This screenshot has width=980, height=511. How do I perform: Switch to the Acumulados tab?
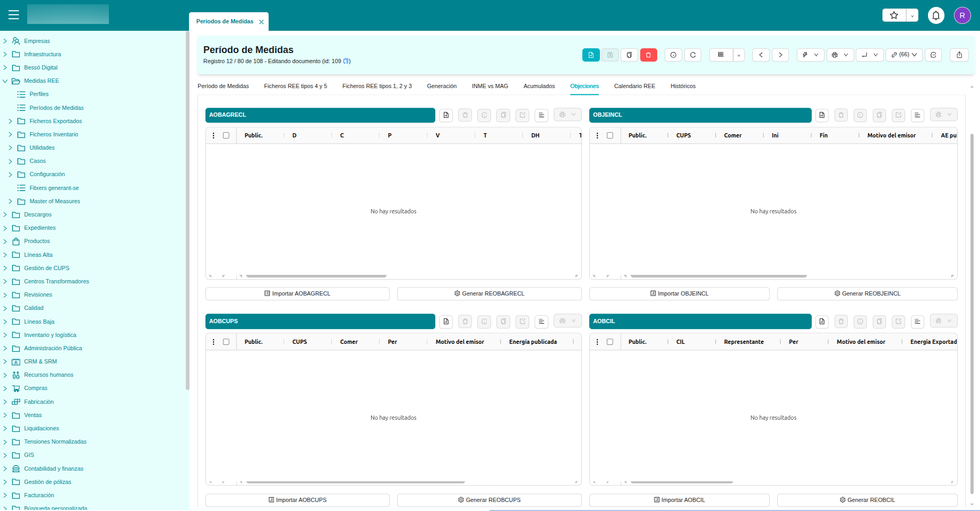point(539,86)
